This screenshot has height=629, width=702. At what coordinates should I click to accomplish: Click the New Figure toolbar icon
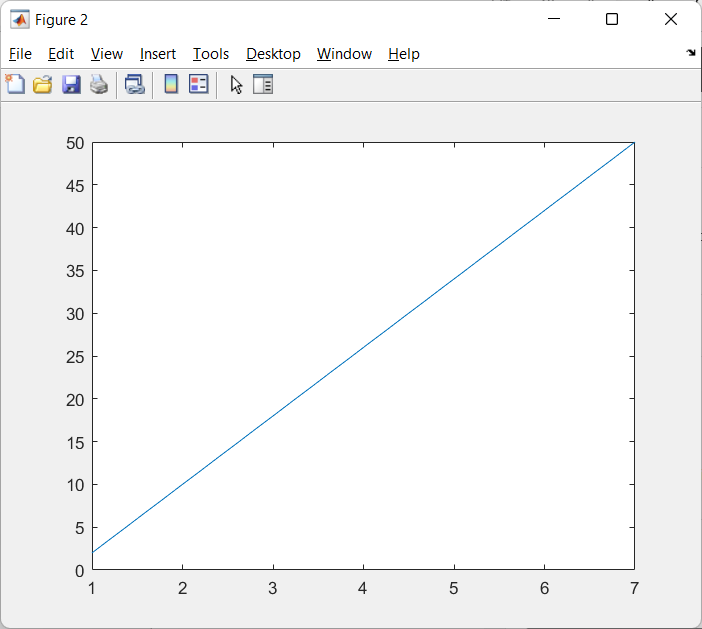pyautogui.click(x=15, y=84)
